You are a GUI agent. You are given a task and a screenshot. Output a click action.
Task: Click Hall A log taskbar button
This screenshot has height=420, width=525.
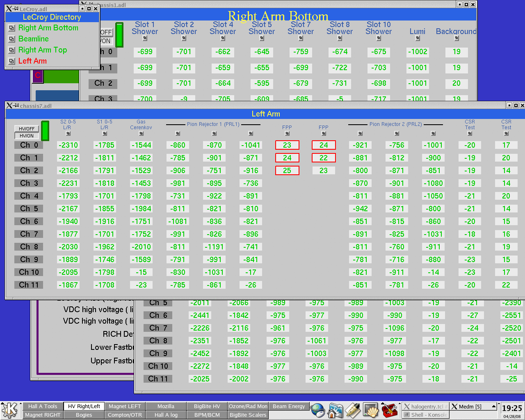[166, 415]
